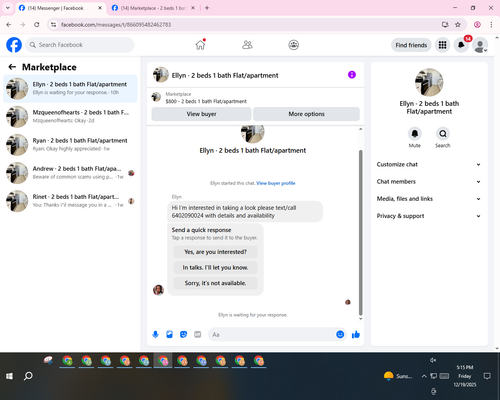
Task: Switch to the Marketplace - 2 beds tab
Action: tap(153, 8)
